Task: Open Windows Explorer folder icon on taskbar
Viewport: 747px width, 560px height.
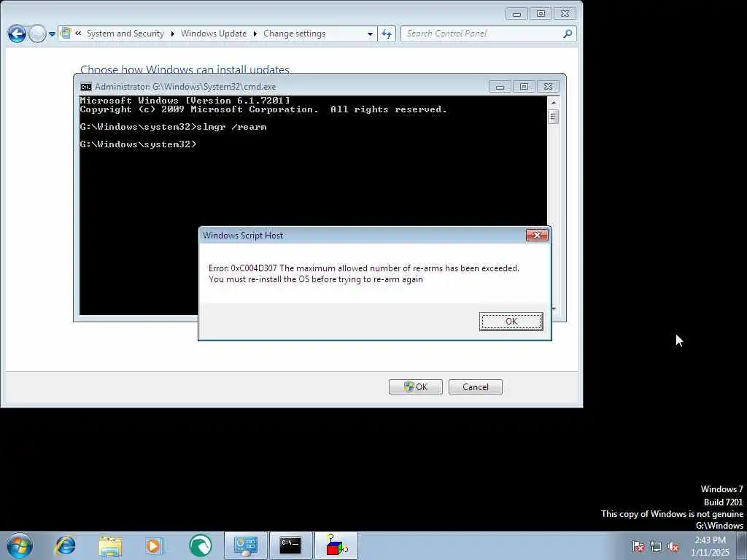Action: 111,545
